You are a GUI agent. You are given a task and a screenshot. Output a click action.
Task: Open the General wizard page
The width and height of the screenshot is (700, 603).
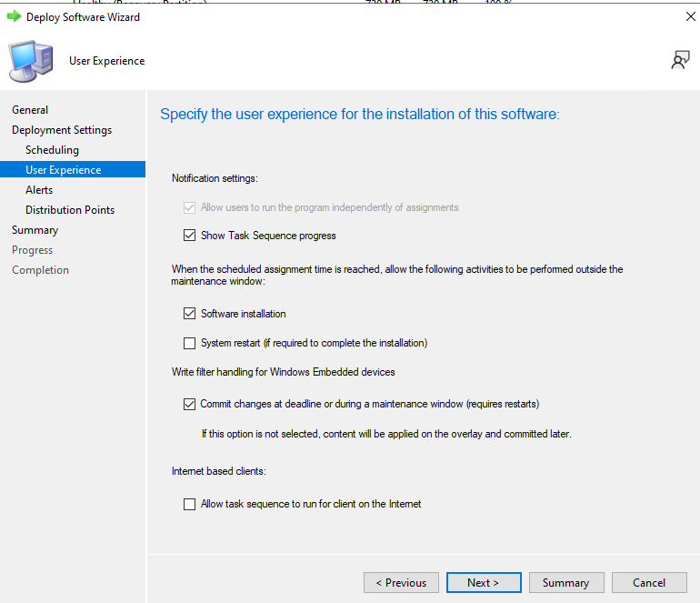tap(30, 110)
